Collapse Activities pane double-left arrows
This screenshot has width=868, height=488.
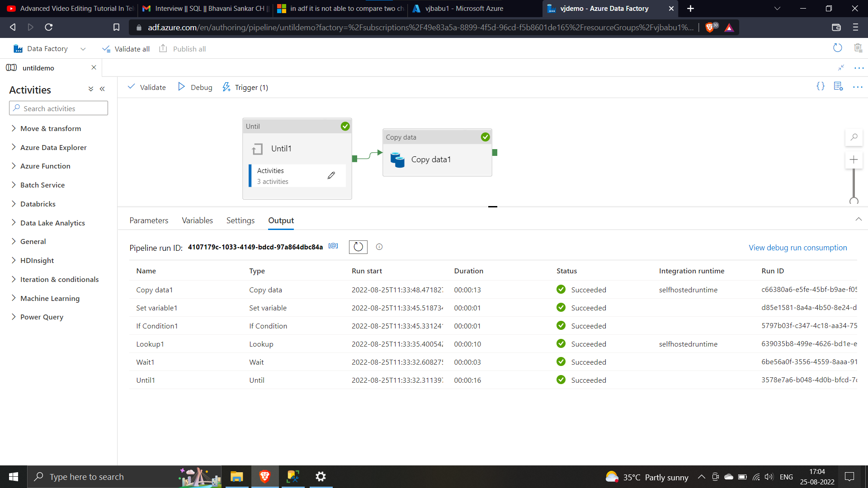click(x=102, y=89)
